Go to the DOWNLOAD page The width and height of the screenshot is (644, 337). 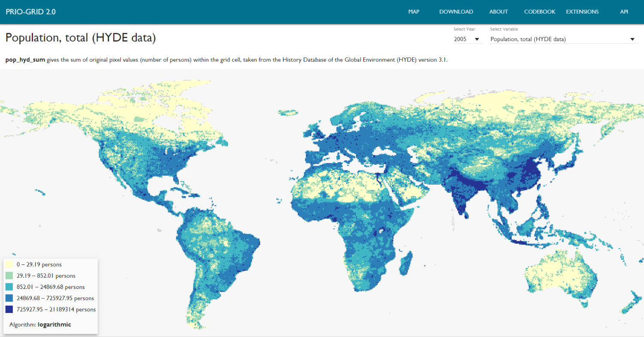pos(456,12)
